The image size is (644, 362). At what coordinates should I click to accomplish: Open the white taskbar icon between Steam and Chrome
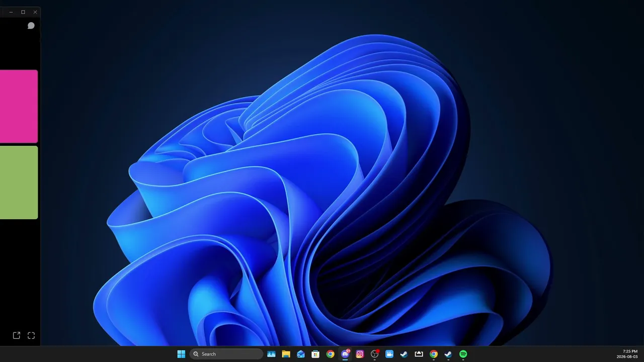[x=419, y=354]
